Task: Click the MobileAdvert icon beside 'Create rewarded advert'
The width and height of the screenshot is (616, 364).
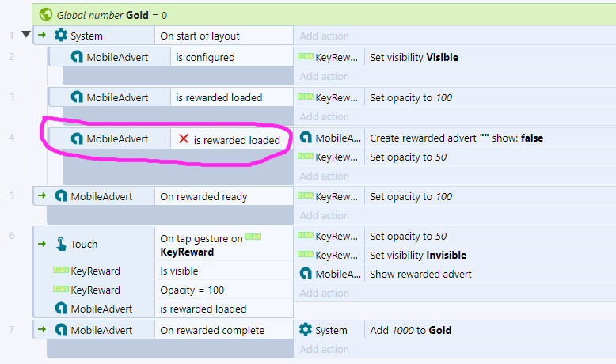Action: click(x=306, y=138)
